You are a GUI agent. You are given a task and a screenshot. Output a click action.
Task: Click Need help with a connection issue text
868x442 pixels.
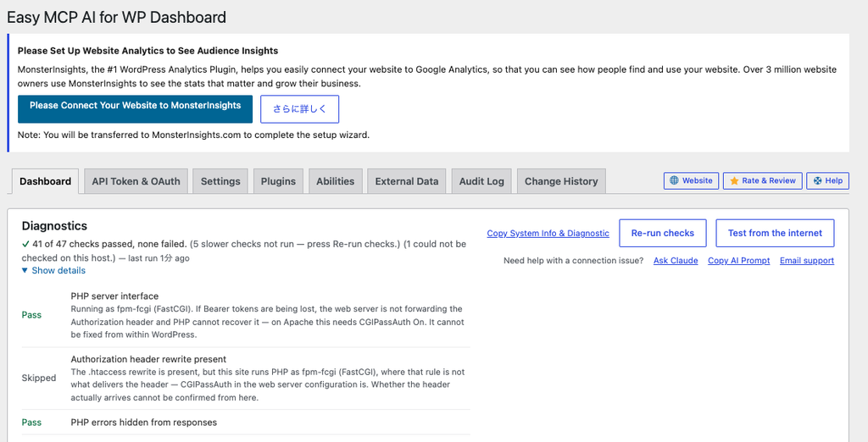click(574, 261)
